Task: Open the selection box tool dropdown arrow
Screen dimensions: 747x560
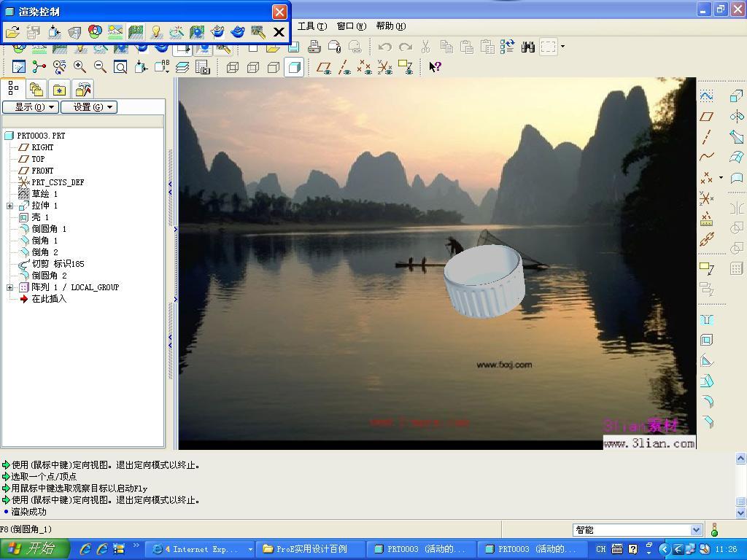Action: click(x=562, y=47)
